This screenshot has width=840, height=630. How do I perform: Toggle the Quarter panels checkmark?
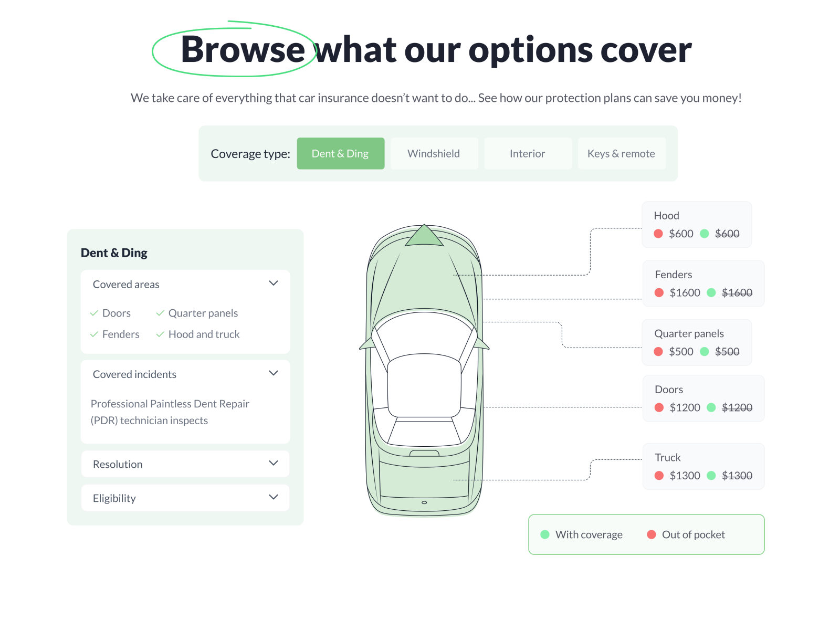coord(161,313)
